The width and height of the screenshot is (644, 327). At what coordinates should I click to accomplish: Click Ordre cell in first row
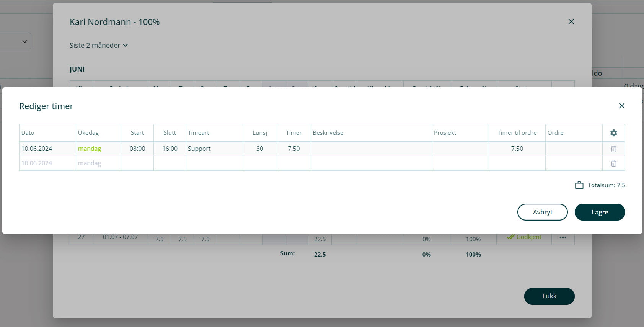[573, 149]
